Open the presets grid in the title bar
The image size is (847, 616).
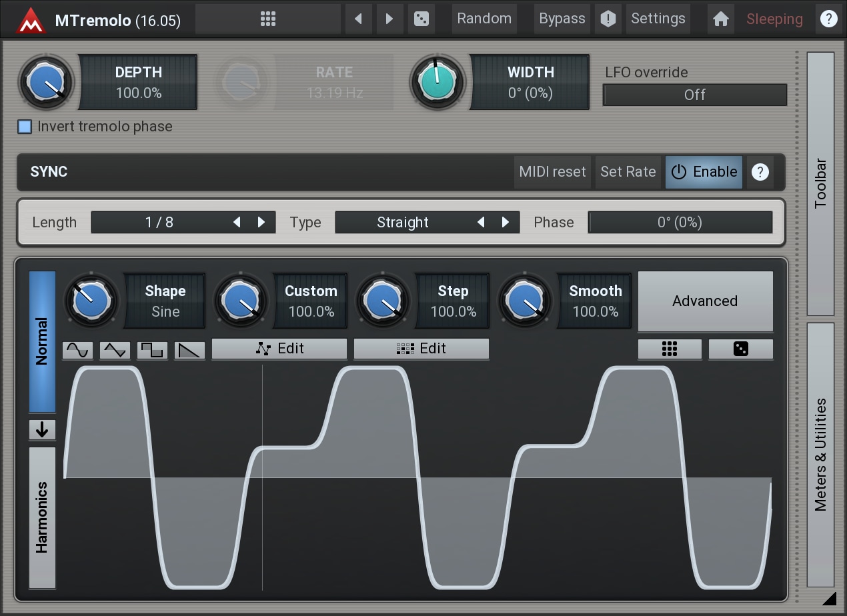[267, 19]
